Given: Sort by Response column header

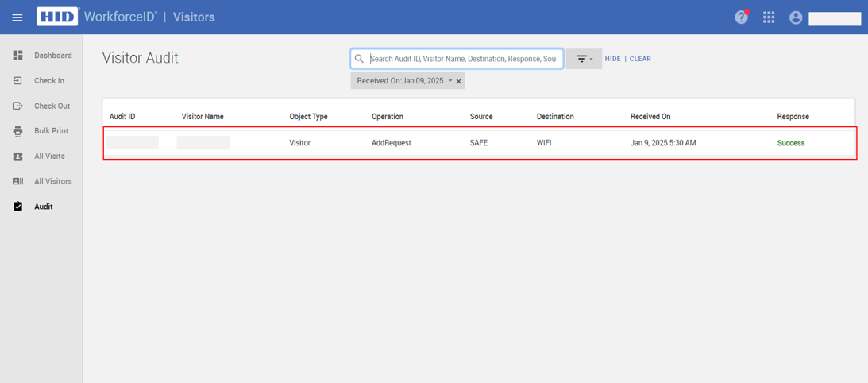Looking at the screenshot, I should (793, 116).
